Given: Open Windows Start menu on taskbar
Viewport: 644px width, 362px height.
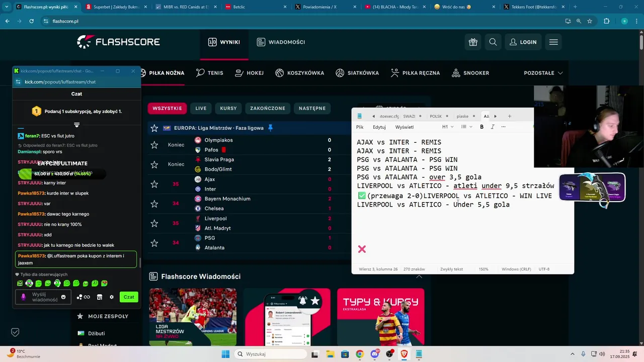Looking at the screenshot, I should pos(225,354).
